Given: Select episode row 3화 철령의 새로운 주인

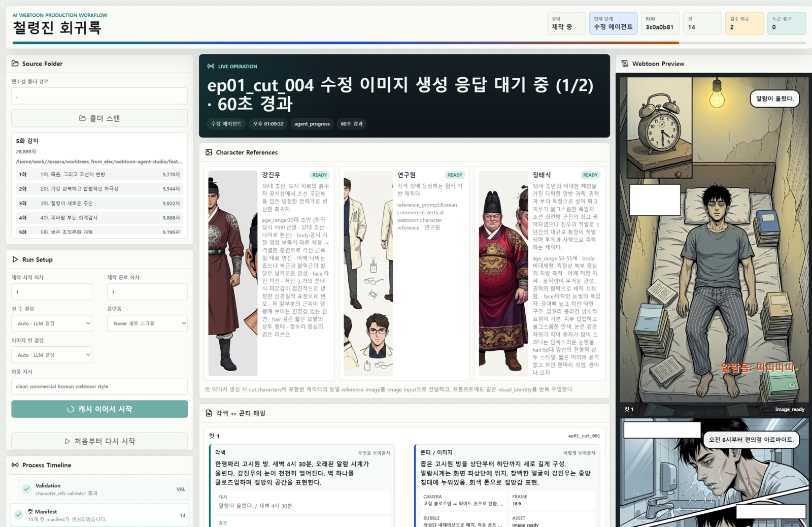Looking at the screenshot, I should (99, 203).
